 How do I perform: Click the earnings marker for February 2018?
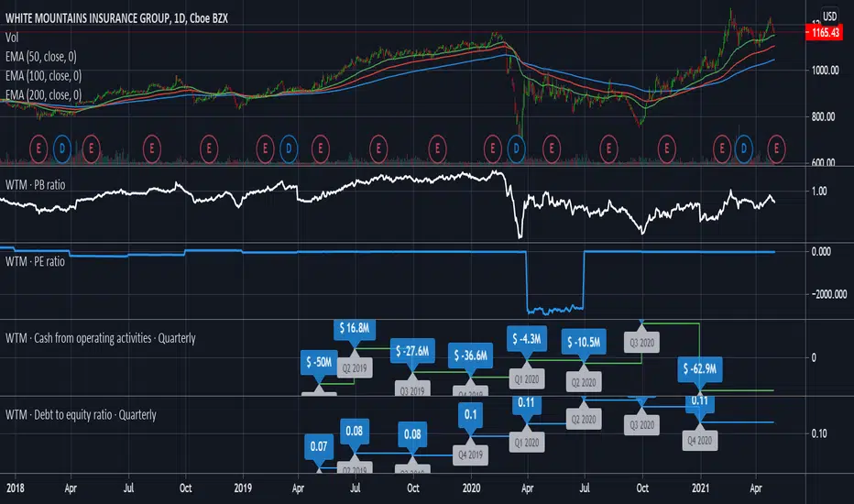[38, 148]
